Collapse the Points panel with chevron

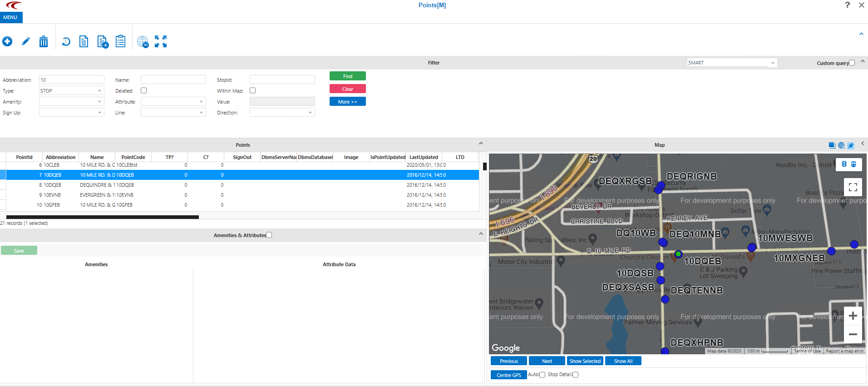click(481, 144)
